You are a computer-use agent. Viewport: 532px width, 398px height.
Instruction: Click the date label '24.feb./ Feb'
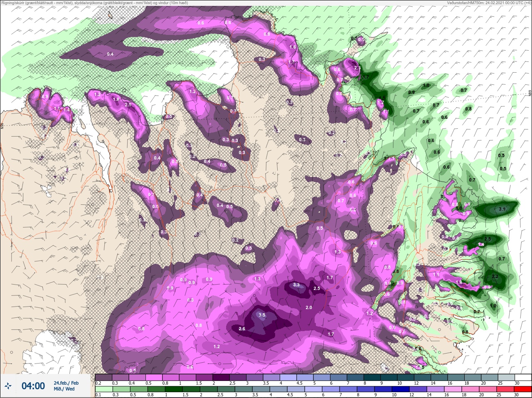pyautogui.click(x=66, y=383)
